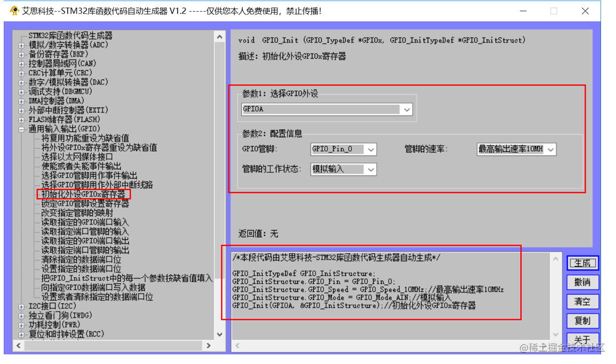Expand the 复位和时钟设置(RCC) node
Image resolution: width=616 pixels, height=364 pixels.
(x=21, y=335)
